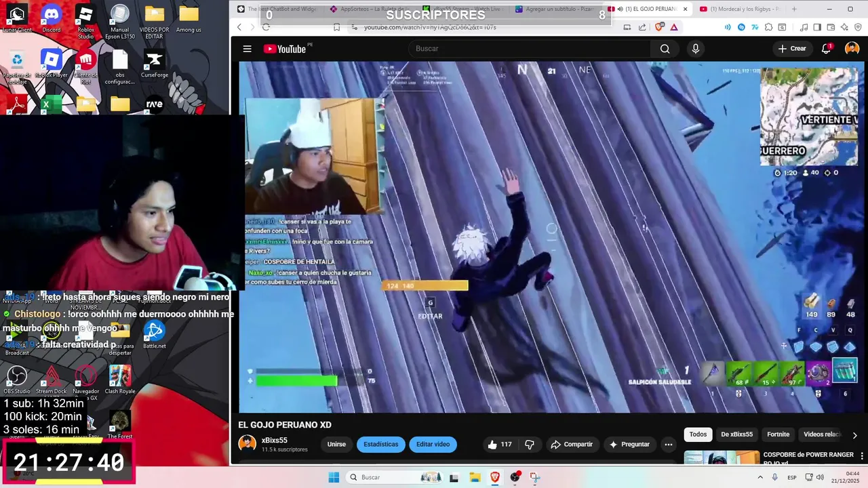Switch to the Mordecai y los Rigbys tab
868x488 pixels.
point(741,9)
